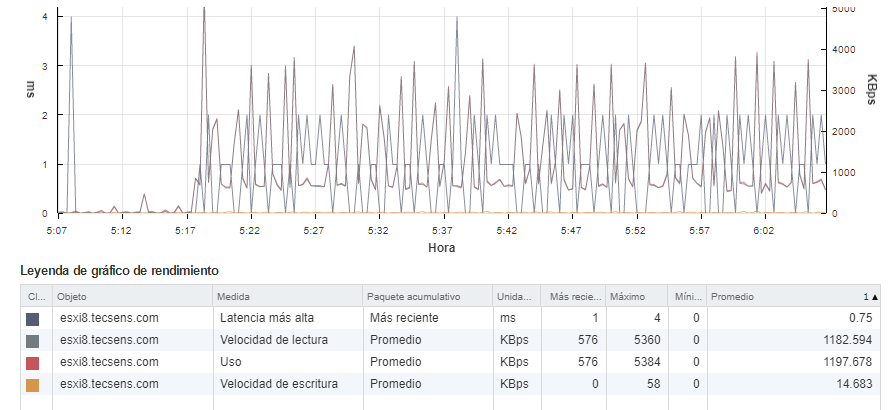Sort by the Más reciente column header
Image resolution: width=888 pixels, height=410 pixels.
coord(573,296)
